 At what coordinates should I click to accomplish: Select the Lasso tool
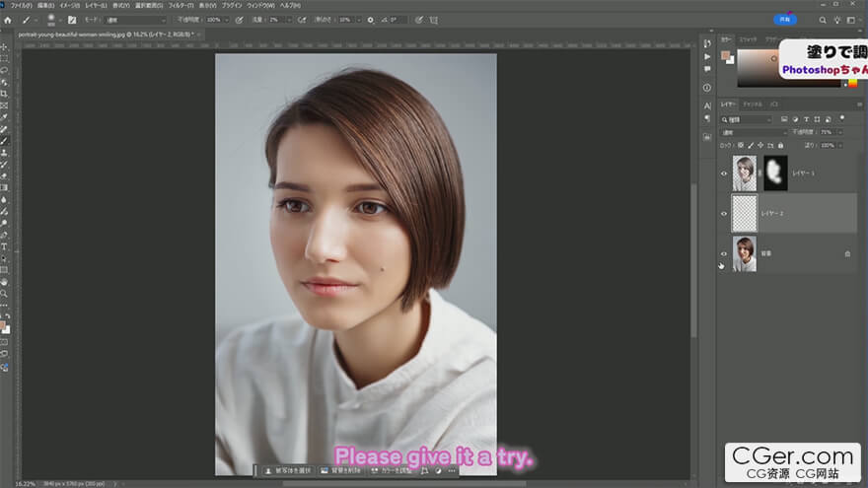[5, 70]
